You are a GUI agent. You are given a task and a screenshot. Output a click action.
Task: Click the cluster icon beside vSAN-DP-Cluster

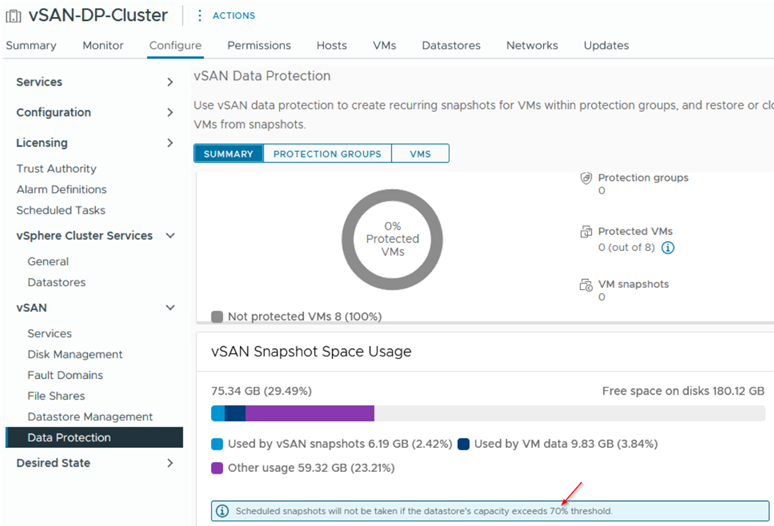pyautogui.click(x=13, y=16)
